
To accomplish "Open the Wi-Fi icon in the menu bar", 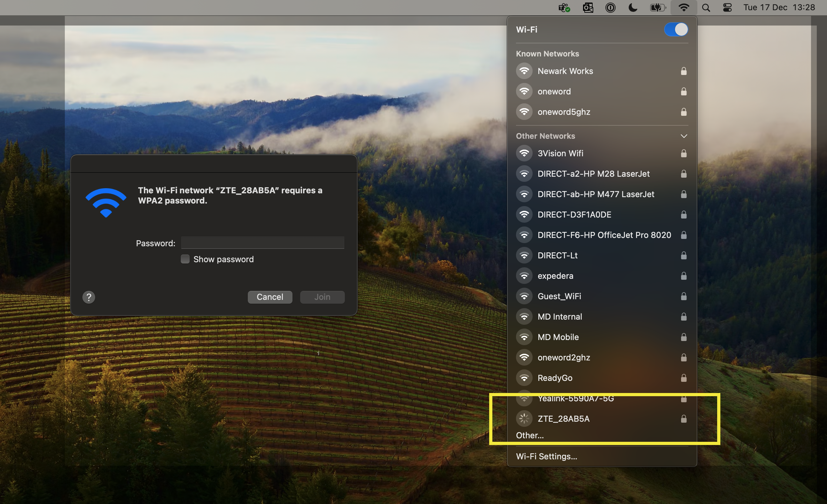I will (x=683, y=7).
